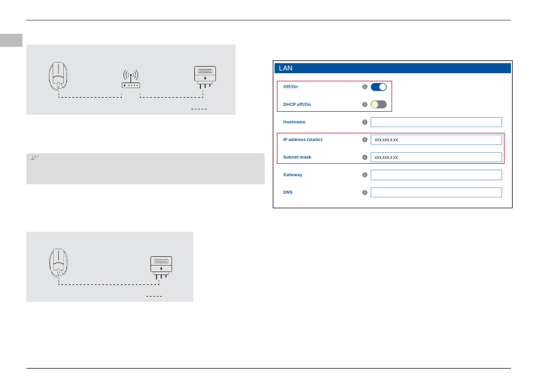Viewport: 556px width, 392px height.
Task: Click the Subnet mask label
Action: tap(297, 157)
